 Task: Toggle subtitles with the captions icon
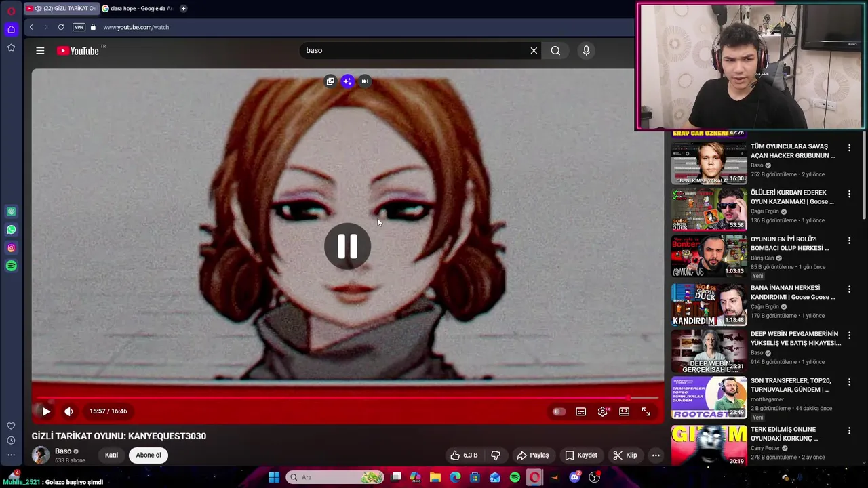point(580,411)
